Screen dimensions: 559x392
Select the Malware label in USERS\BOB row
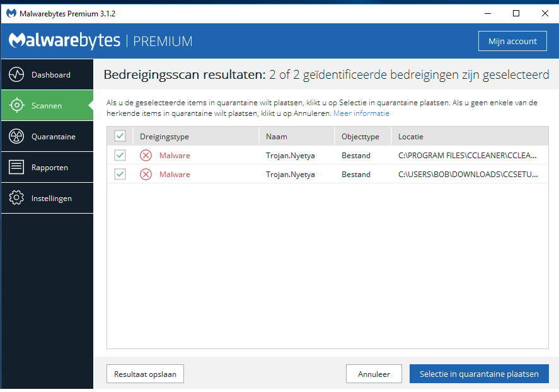(x=175, y=175)
